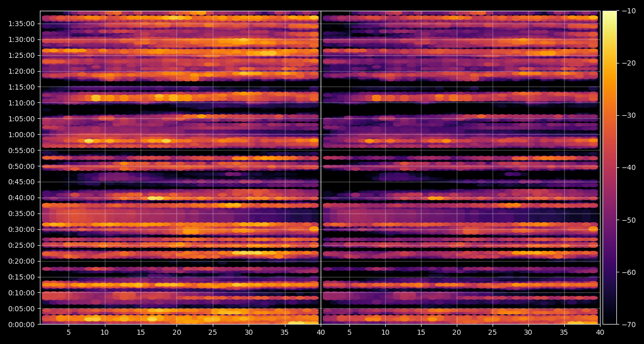Click the 1:35:00 time axis label
Screen dimensions: 644x344
click(x=21, y=24)
